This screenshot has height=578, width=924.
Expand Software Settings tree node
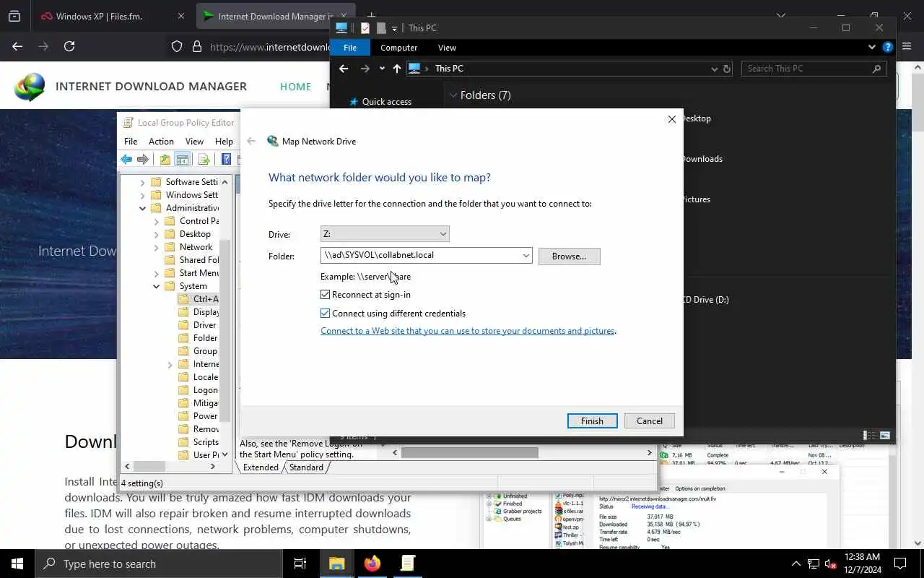[x=142, y=182]
